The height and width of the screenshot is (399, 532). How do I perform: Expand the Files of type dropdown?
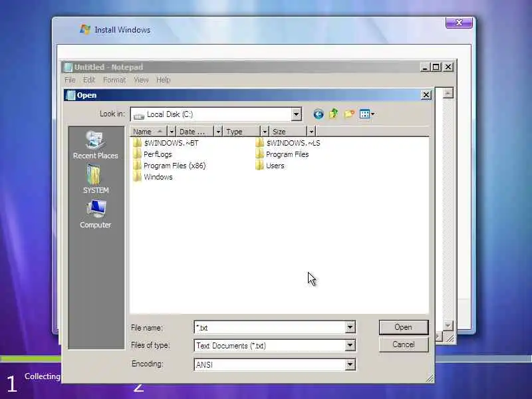[x=350, y=346]
